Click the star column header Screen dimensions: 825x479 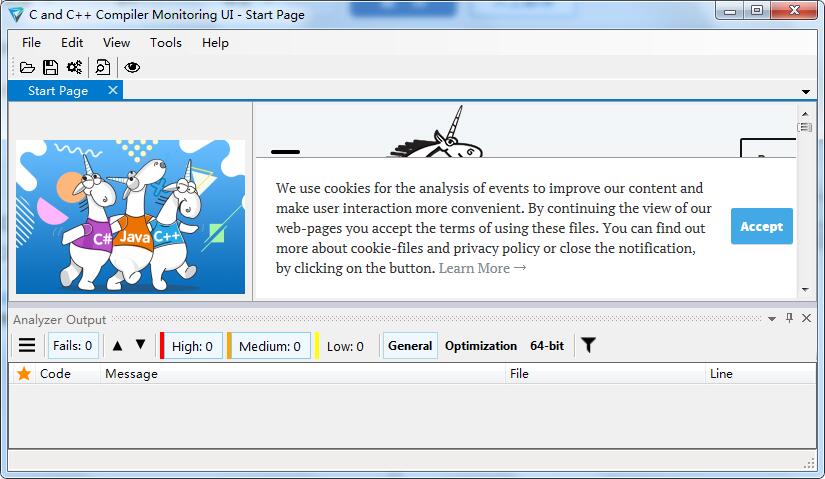[x=24, y=374]
